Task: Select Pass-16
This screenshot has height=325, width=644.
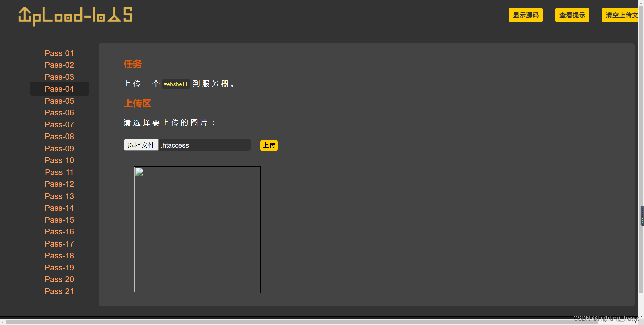Action: pos(59,232)
